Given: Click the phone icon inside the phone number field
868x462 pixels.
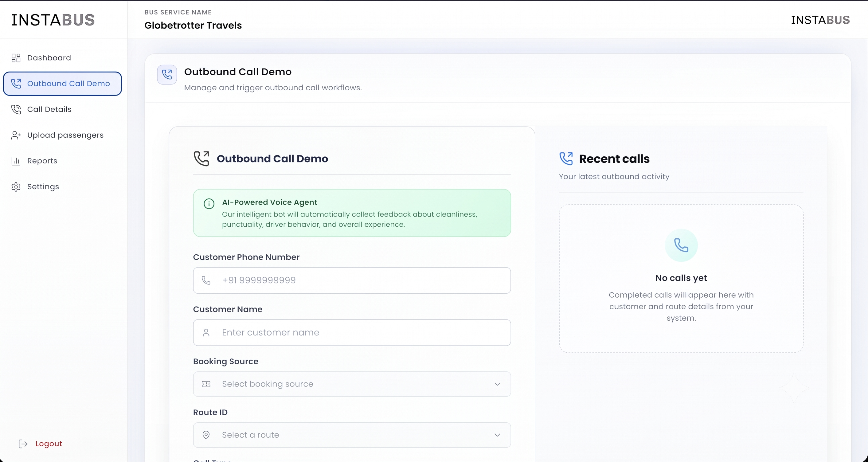Looking at the screenshot, I should pyautogui.click(x=206, y=280).
